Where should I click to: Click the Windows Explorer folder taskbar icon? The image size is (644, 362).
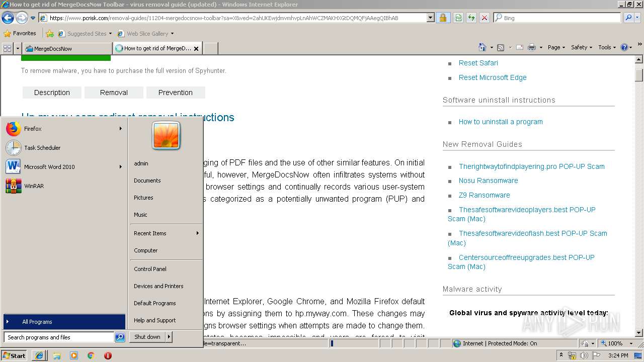(x=57, y=355)
